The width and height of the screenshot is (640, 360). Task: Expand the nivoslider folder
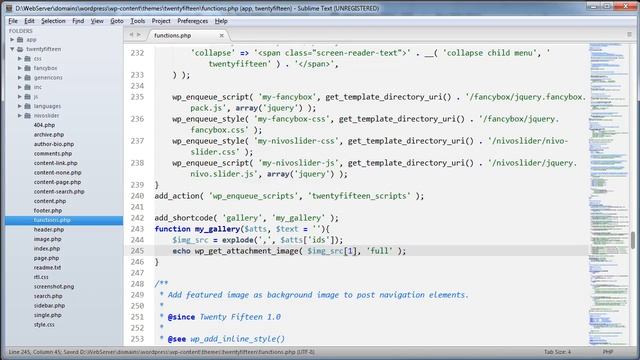tap(20, 116)
